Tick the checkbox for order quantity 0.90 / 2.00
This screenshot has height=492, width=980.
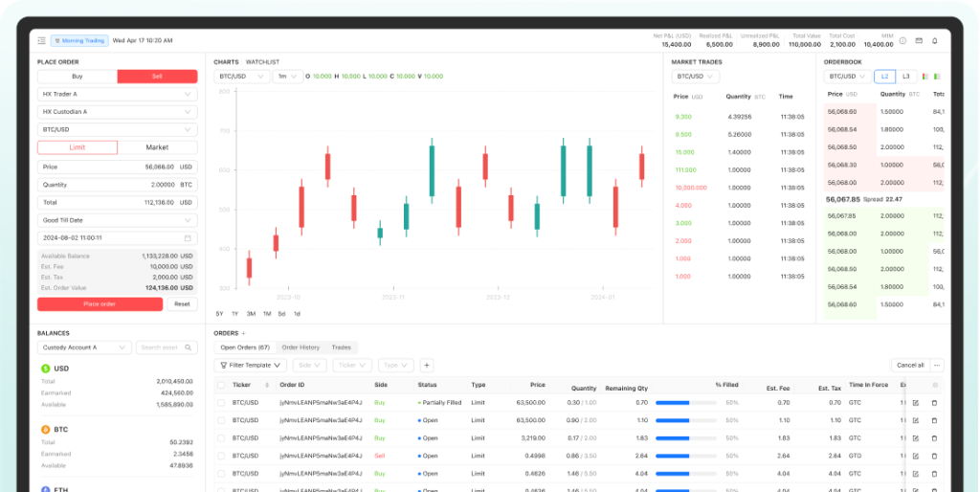(x=221, y=421)
